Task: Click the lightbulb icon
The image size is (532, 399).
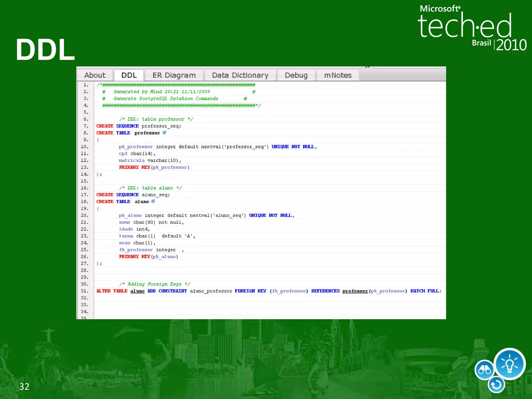Action: coord(509,364)
